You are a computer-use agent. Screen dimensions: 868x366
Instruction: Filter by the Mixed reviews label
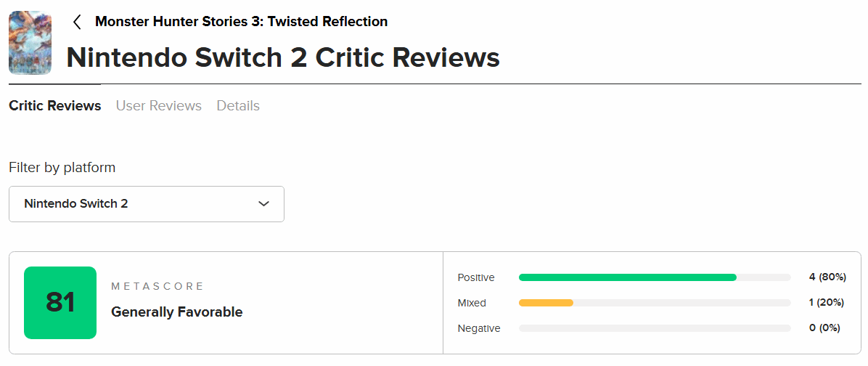click(472, 303)
